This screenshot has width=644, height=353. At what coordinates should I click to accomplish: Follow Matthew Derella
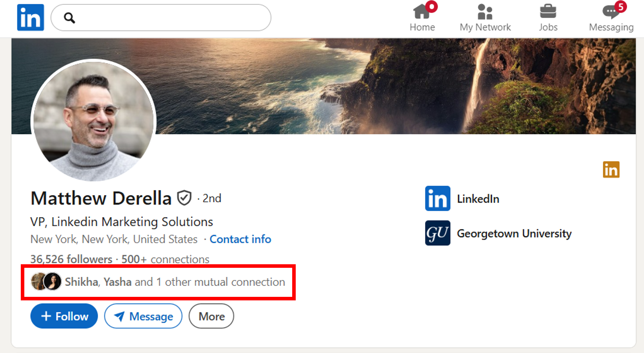pyautogui.click(x=64, y=316)
